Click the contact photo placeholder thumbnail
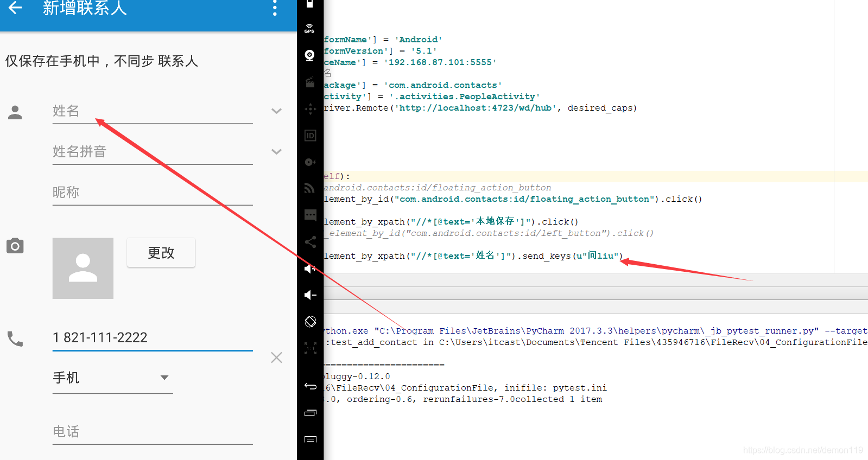 point(83,269)
